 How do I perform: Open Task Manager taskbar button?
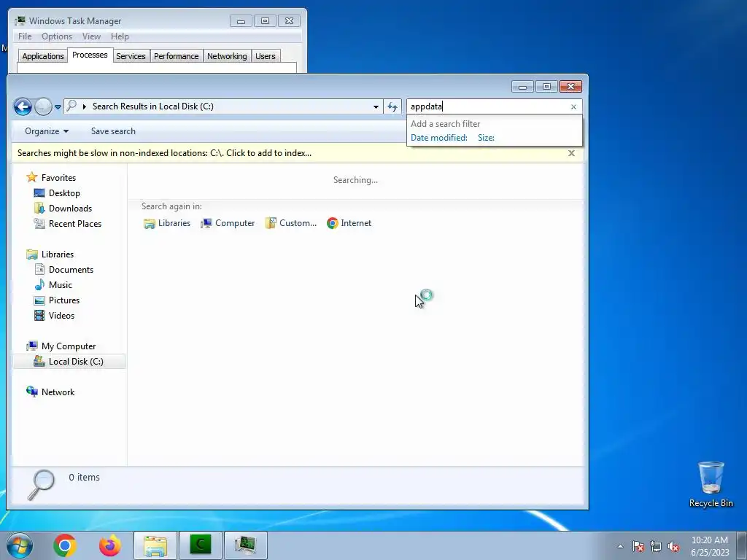245,545
